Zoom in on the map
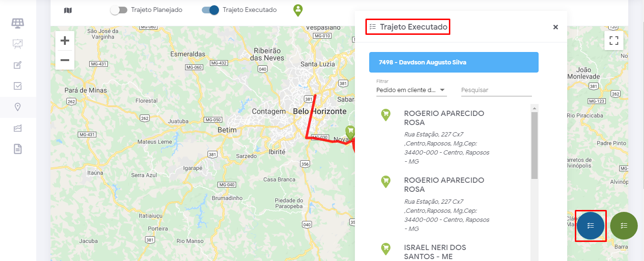This screenshot has height=261, width=644. coord(65,41)
